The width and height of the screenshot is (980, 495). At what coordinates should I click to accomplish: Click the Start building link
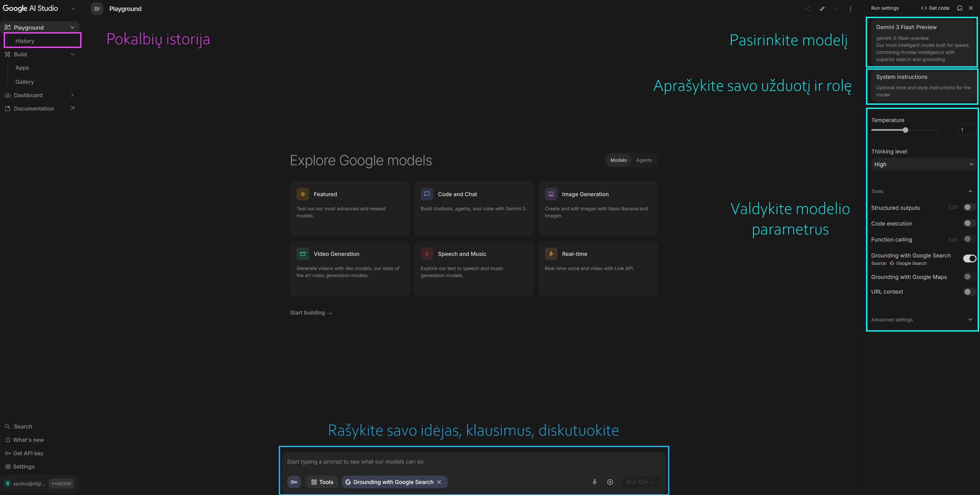point(311,313)
